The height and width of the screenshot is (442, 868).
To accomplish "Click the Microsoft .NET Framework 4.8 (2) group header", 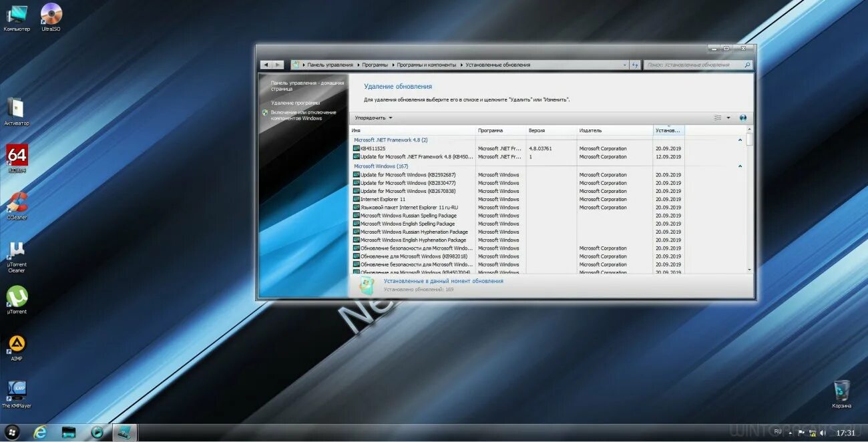I will [x=391, y=140].
